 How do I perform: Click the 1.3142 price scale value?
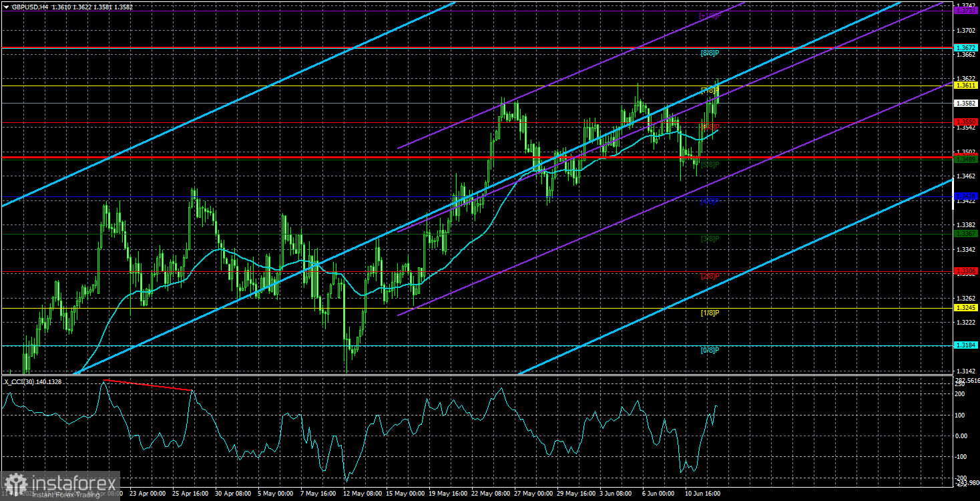966,371
